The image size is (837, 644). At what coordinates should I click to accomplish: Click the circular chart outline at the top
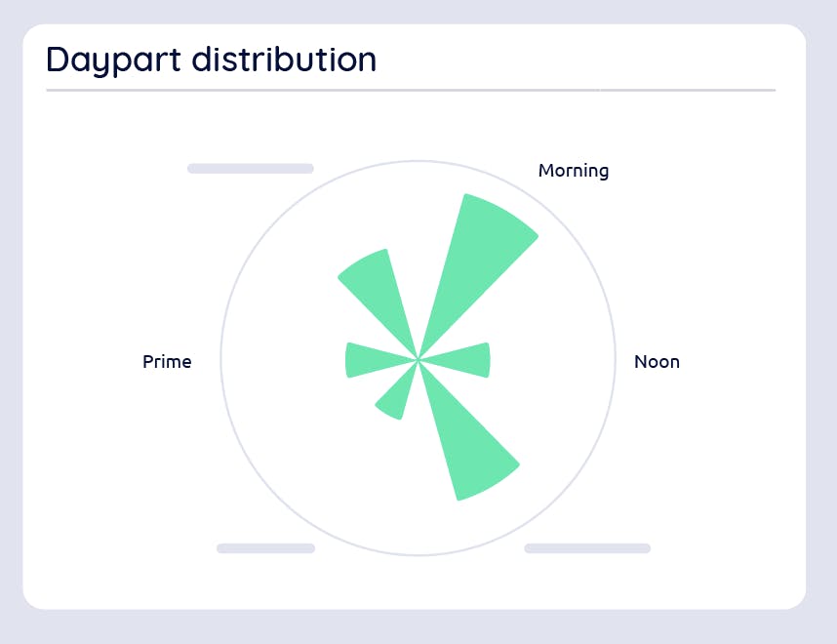tap(418, 161)
